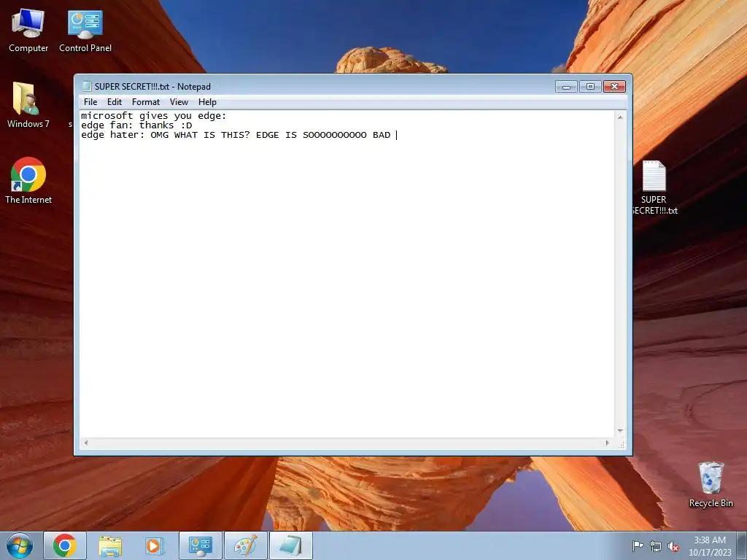Select the SUPER SECRET!!!.txt desktop file
The height and width of the screenshot is (560, 747).
click(654, 187)
